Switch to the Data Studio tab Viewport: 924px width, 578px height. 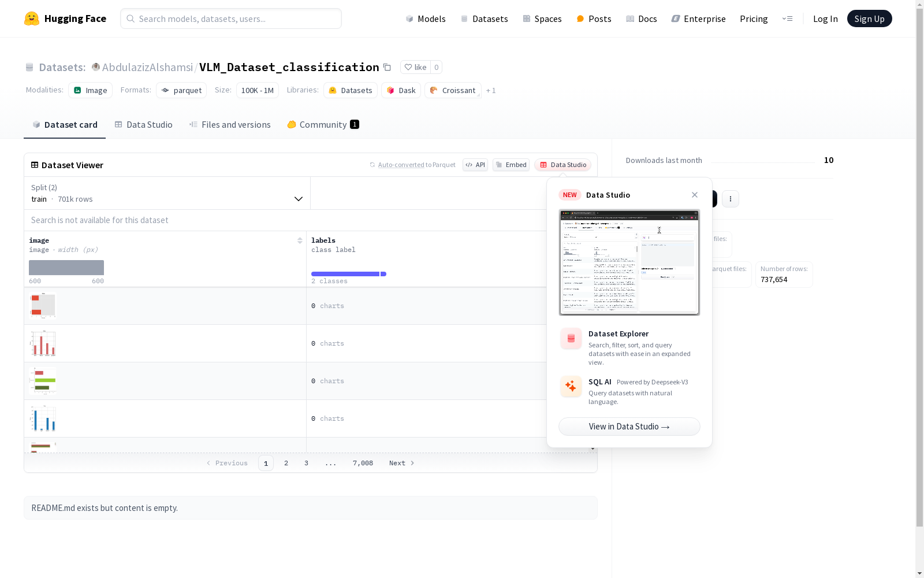point(144,124)
